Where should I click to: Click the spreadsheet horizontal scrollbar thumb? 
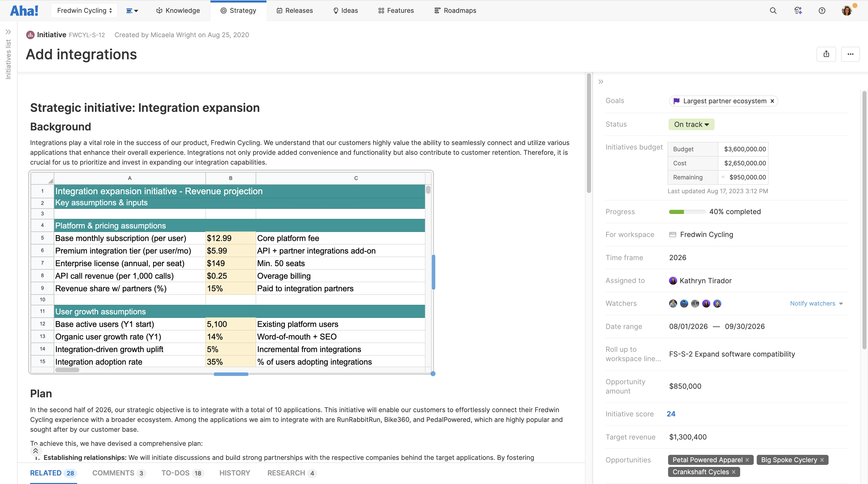[67, 370]
